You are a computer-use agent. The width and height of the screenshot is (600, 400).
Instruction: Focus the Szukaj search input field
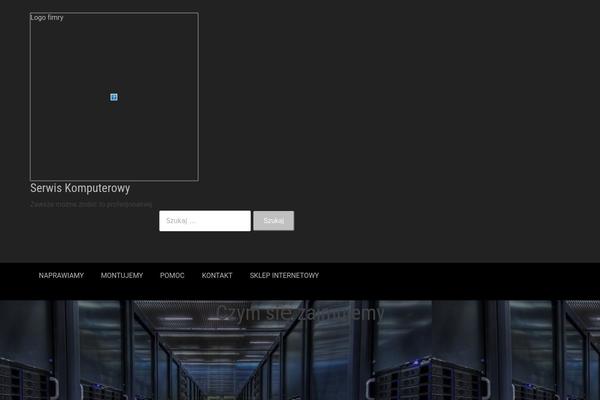pos(205,221)
